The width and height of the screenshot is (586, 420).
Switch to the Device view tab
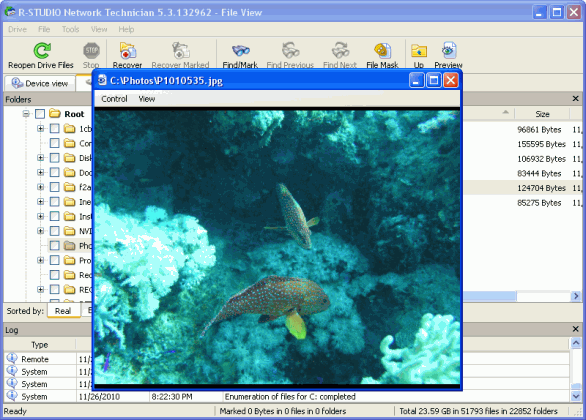click(40, 83)
